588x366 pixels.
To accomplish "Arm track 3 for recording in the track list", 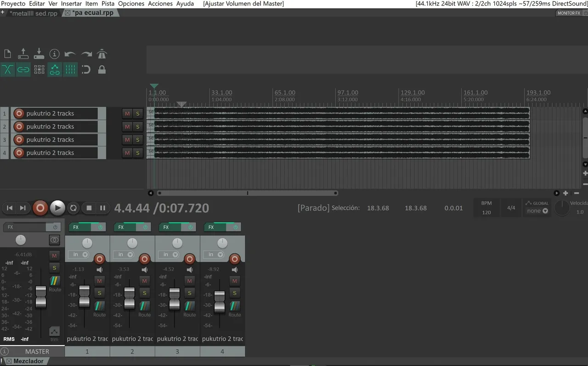I will (x=19, y=140).
